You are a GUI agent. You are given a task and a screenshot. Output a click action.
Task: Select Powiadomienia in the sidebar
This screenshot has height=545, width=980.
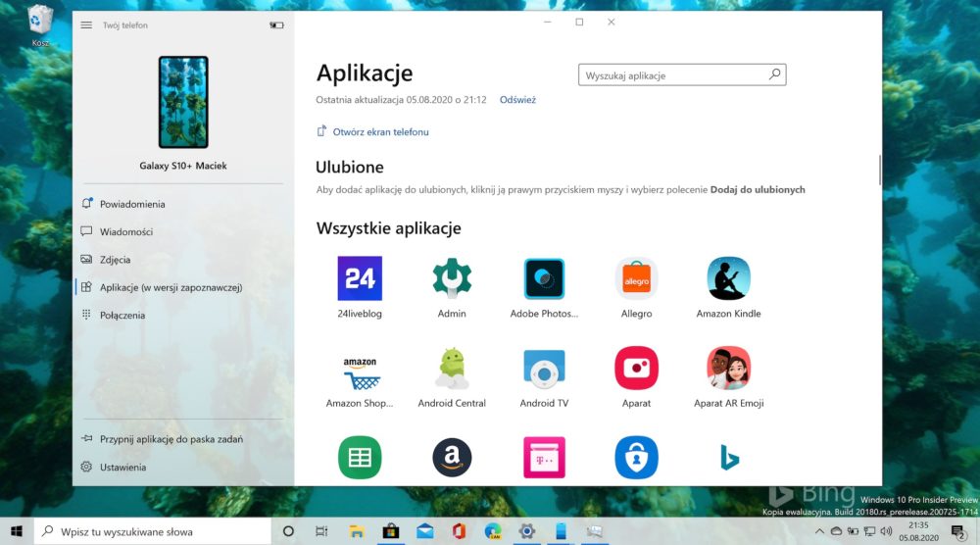click(132, 204)
